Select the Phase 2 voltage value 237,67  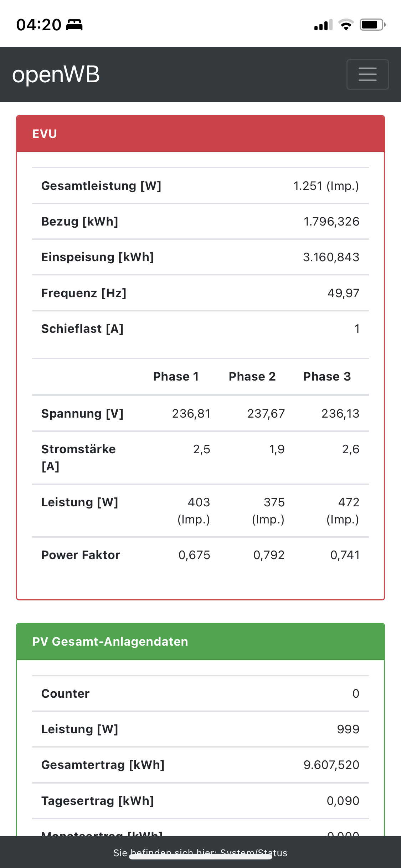coord(266,414)
